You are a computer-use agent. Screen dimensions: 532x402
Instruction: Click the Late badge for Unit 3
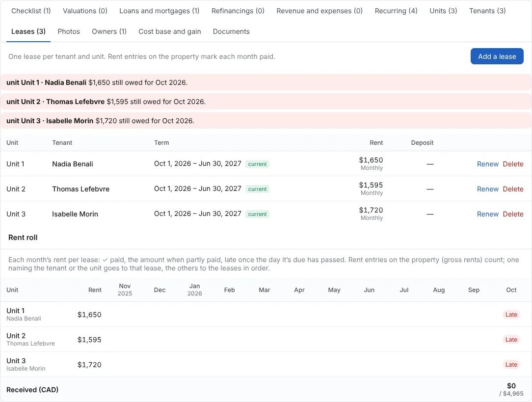click(x=511, y=365)
